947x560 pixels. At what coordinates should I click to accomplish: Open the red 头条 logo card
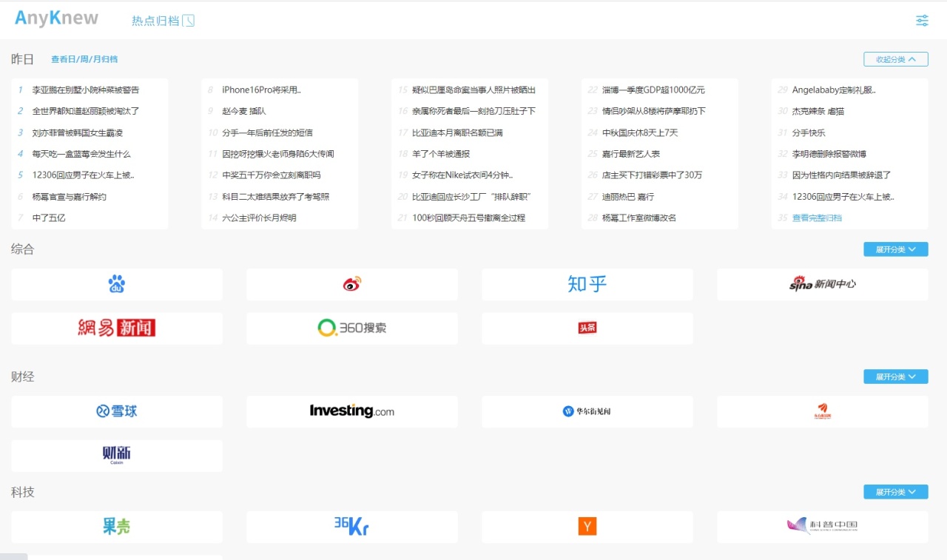pyautogui.click(x=587, y=328)
